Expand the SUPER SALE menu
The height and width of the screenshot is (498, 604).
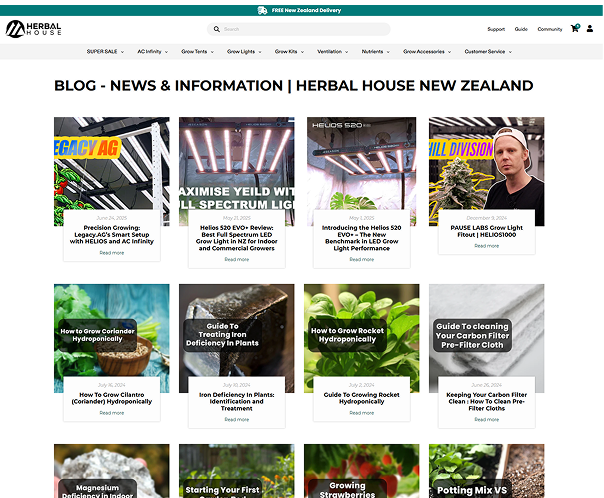pyautogui.click(x=103, y=51)
